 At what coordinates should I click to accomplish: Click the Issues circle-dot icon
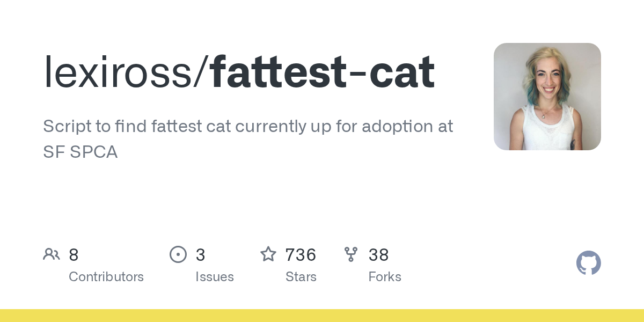click(x=178, y=254)
